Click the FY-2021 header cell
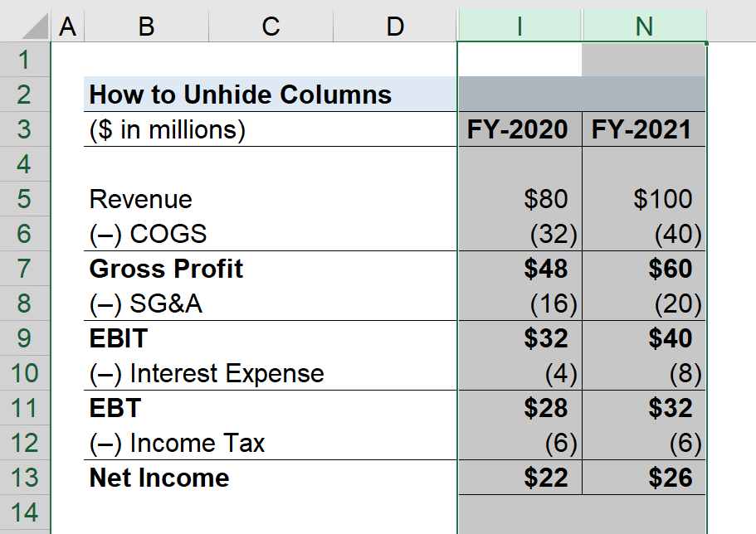 tap(644, 129)
